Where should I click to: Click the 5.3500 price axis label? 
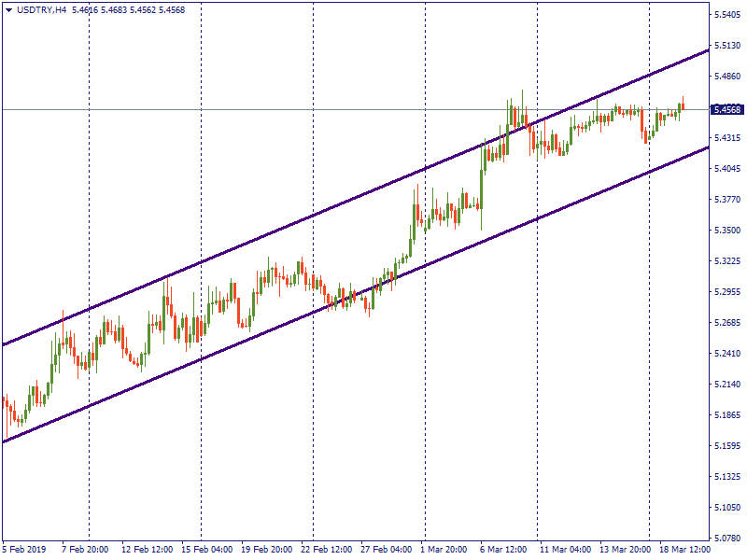[726, 231]
